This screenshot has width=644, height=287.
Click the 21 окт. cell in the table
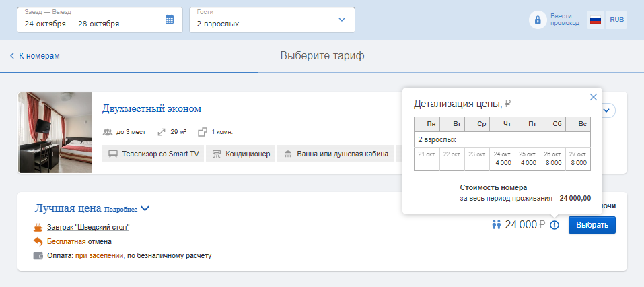tap(427, 159)
